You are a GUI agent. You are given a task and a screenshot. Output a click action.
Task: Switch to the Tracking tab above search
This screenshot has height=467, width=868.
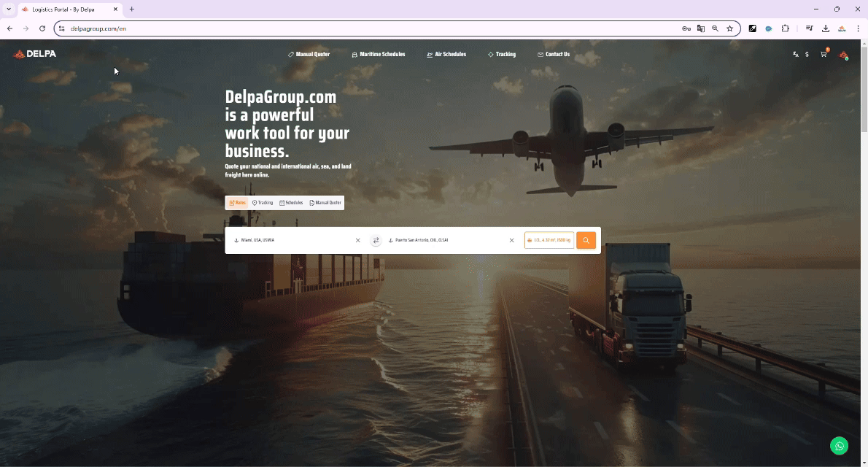263,203
